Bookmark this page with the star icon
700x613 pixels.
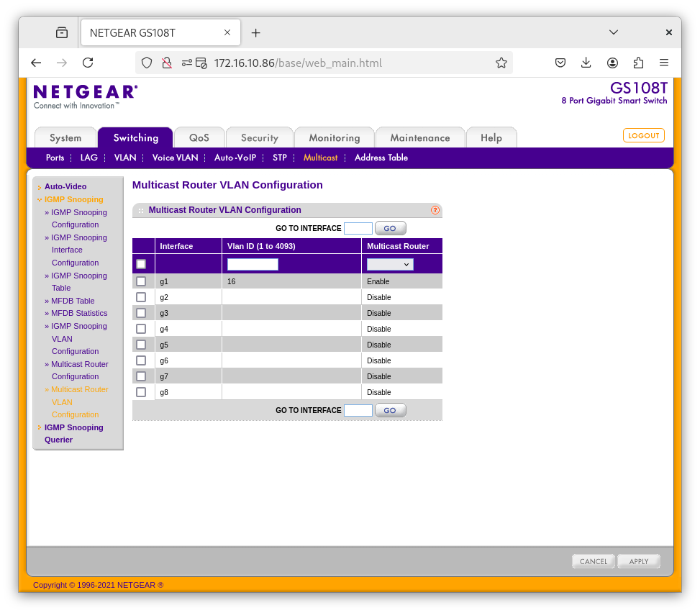[501, 63]
